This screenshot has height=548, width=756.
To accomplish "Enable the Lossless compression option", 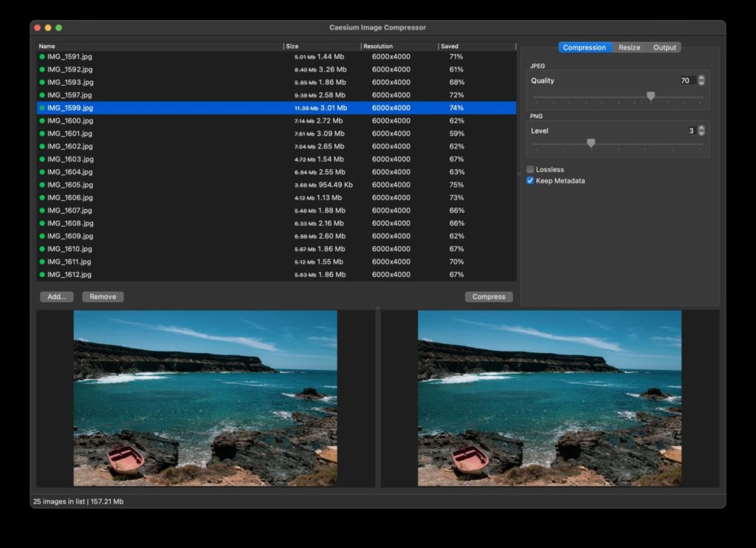I will coord(529,169).
